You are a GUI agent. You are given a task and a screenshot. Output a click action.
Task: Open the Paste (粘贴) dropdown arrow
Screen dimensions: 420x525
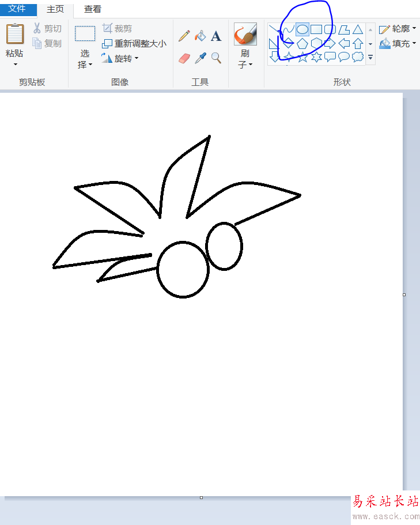[x=16, y=65]
